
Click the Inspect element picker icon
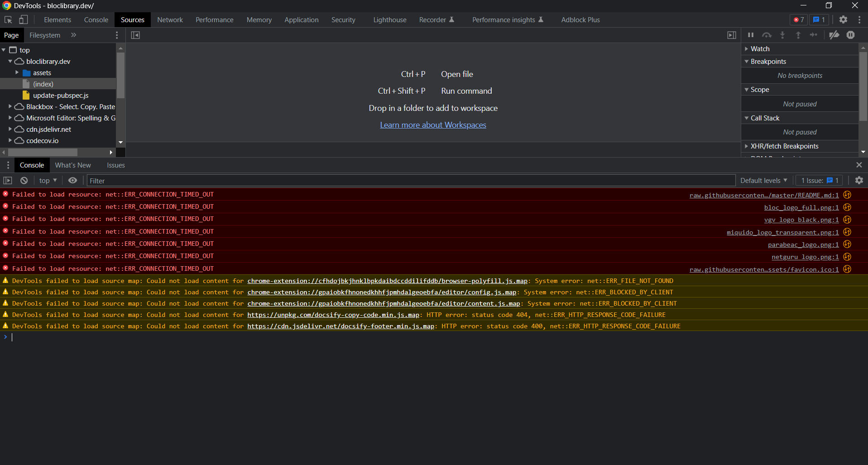tap(7, 20)
